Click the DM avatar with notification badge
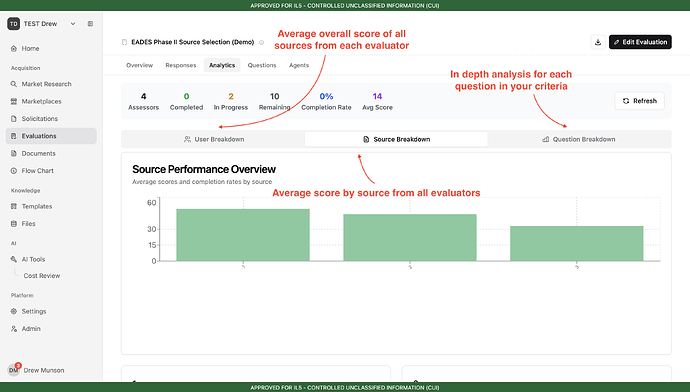The width and height of the screenshot is (690, 392). [14, 370]
